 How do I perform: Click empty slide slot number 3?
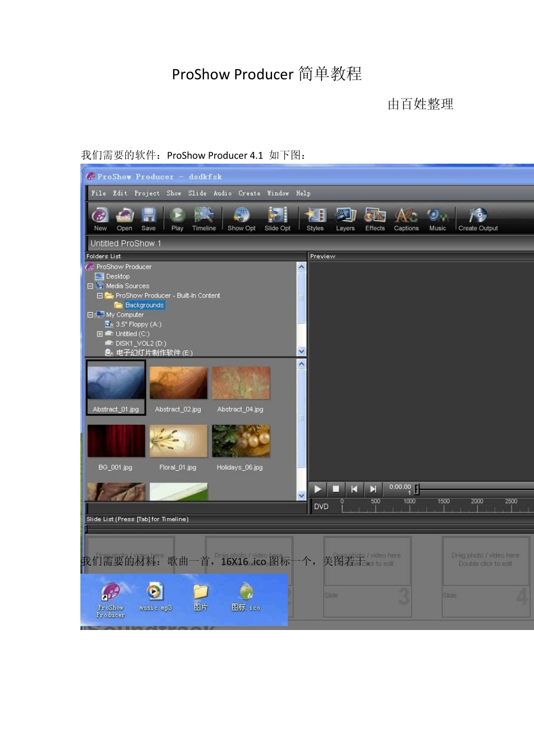point(368,576)
